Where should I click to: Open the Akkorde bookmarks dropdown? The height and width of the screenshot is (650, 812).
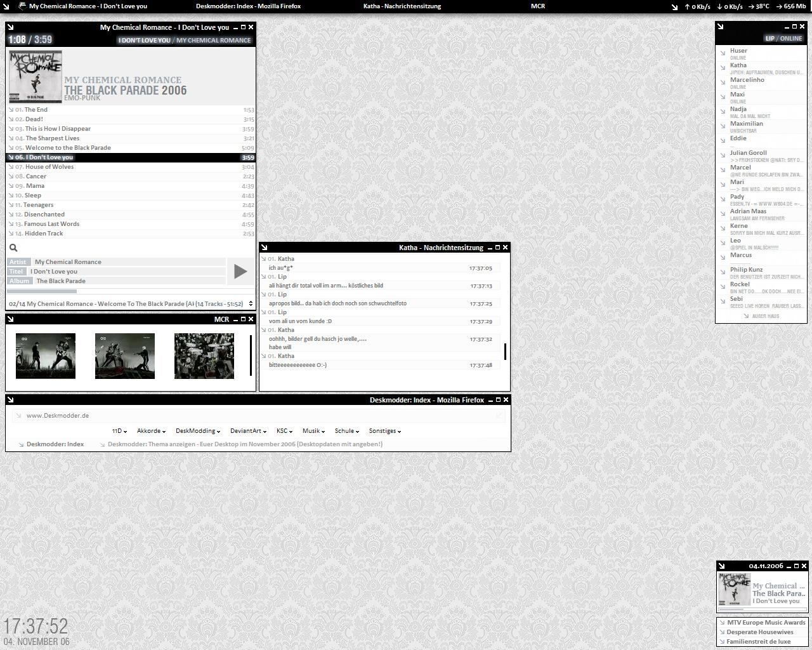pos(151,431)
